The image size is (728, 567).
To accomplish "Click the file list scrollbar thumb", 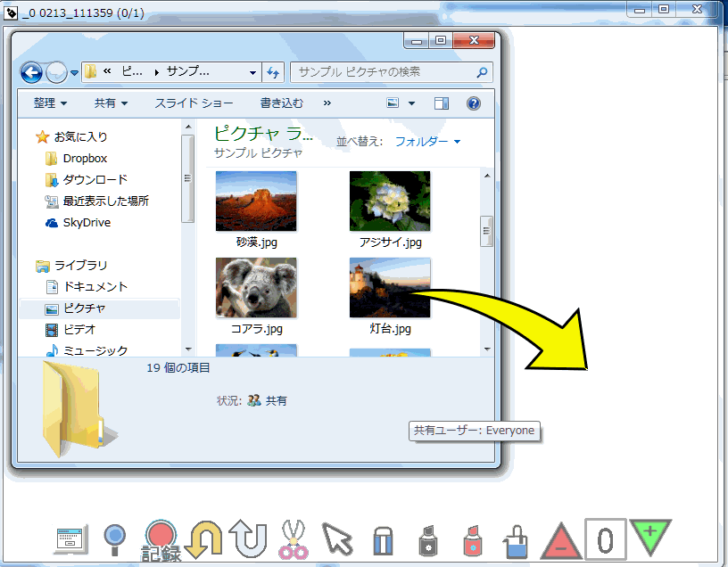I will point(486,231).
